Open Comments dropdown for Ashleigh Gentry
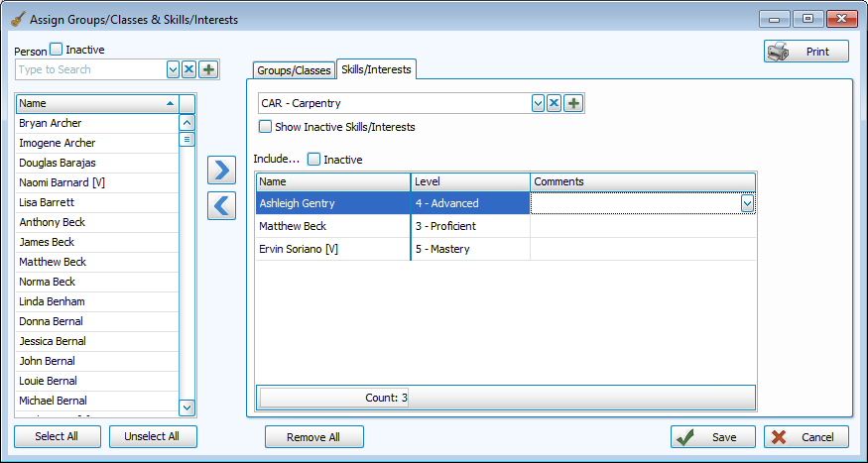 click(x=747, y=203)
